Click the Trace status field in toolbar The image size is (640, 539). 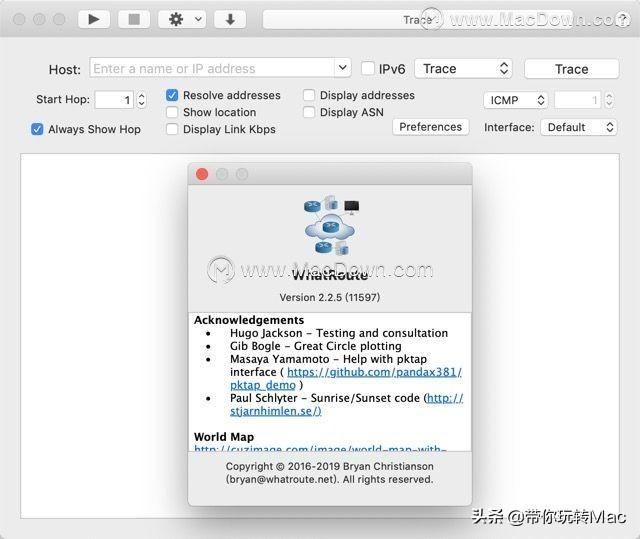click(418, 19)
